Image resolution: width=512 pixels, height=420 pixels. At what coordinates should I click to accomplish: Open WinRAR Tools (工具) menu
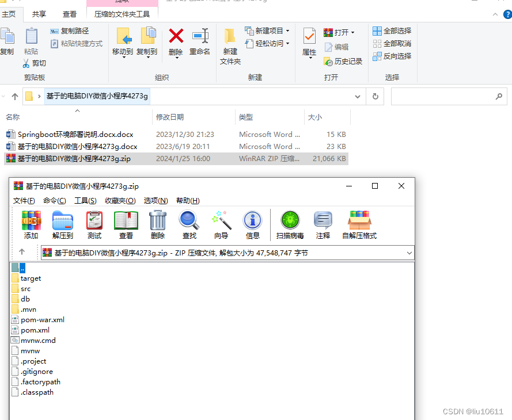[x=85, y=201]
